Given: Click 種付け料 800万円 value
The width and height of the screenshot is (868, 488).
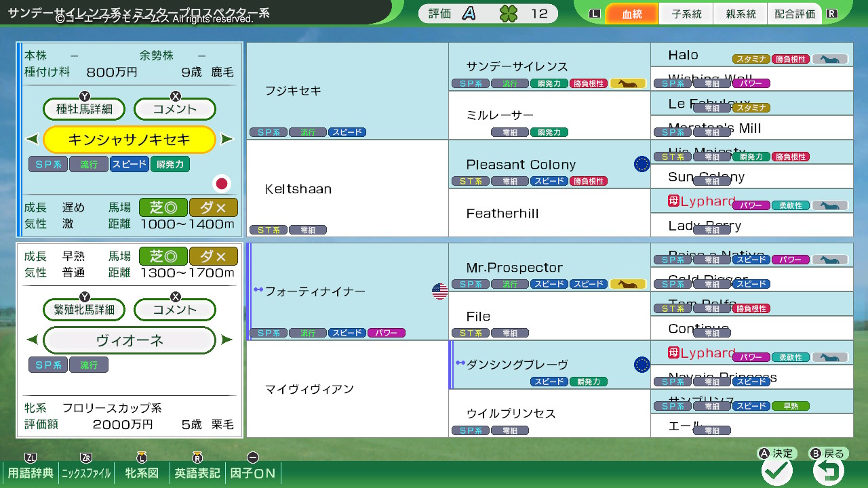Looking at the screenshot, I should click(x=112, y=72).
